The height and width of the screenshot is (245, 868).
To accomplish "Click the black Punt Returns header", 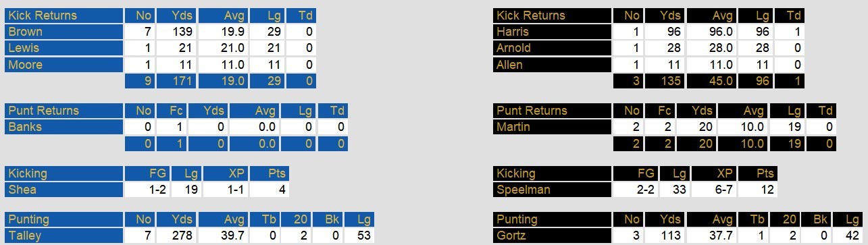I will (x=552, y=111).
